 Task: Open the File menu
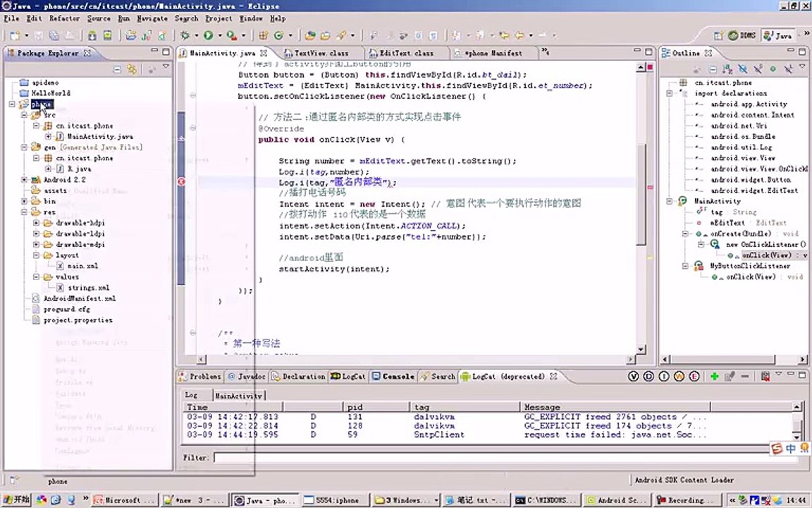[x=11, y=18]
